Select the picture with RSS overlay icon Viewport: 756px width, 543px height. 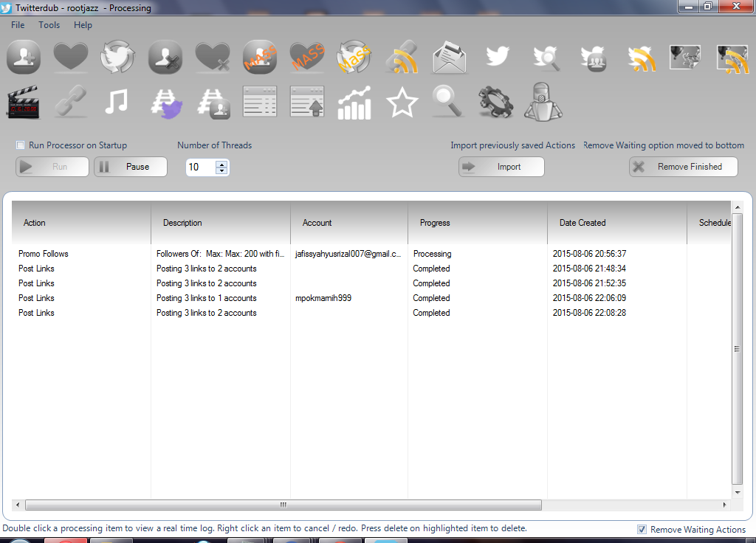tap(733, 59)
